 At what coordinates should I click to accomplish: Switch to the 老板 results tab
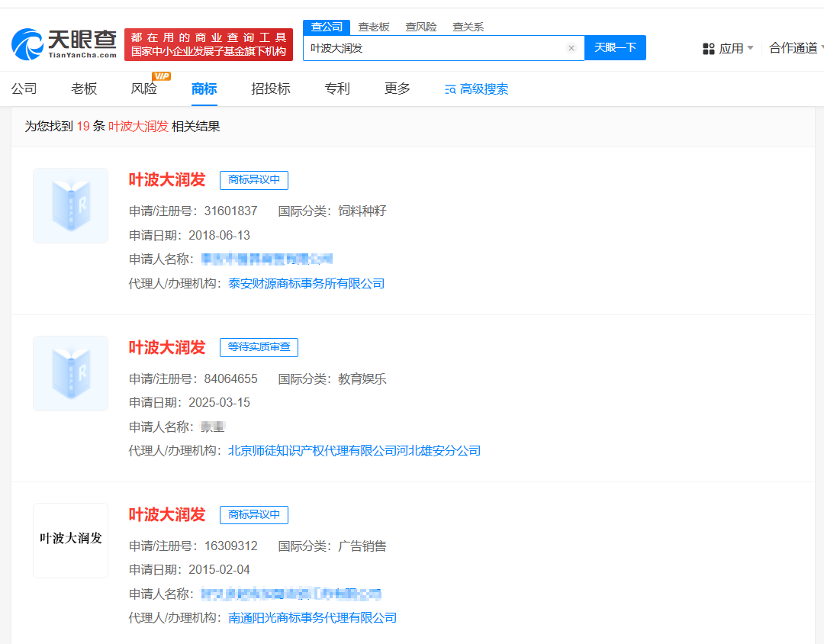coord(84,89)
